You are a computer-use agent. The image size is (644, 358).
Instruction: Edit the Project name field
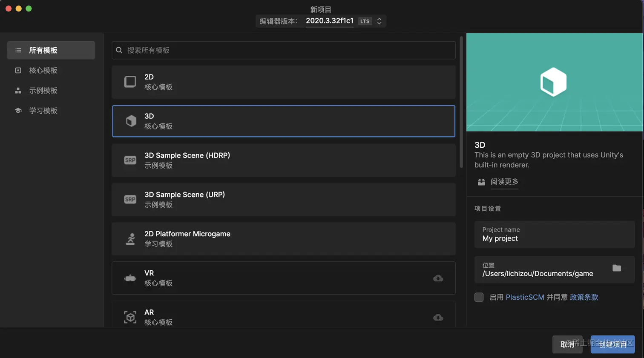555,234
